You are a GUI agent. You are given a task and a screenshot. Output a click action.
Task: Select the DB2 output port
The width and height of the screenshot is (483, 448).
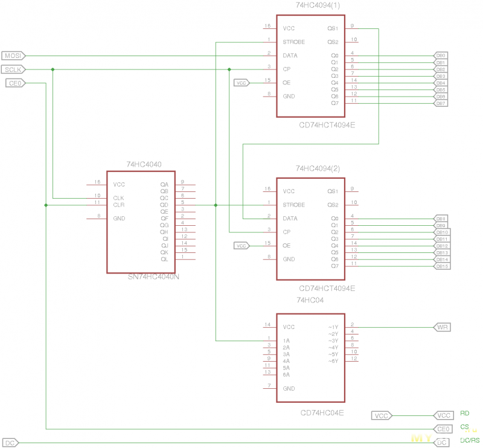(441, 69)
